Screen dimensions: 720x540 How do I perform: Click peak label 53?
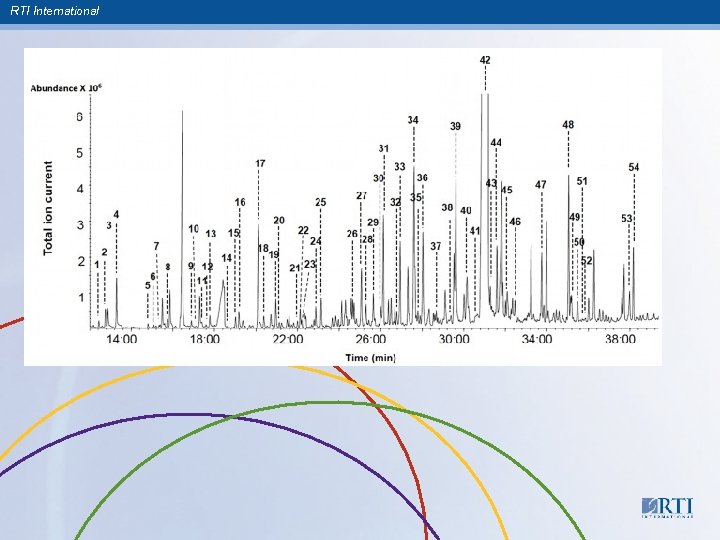627,219
